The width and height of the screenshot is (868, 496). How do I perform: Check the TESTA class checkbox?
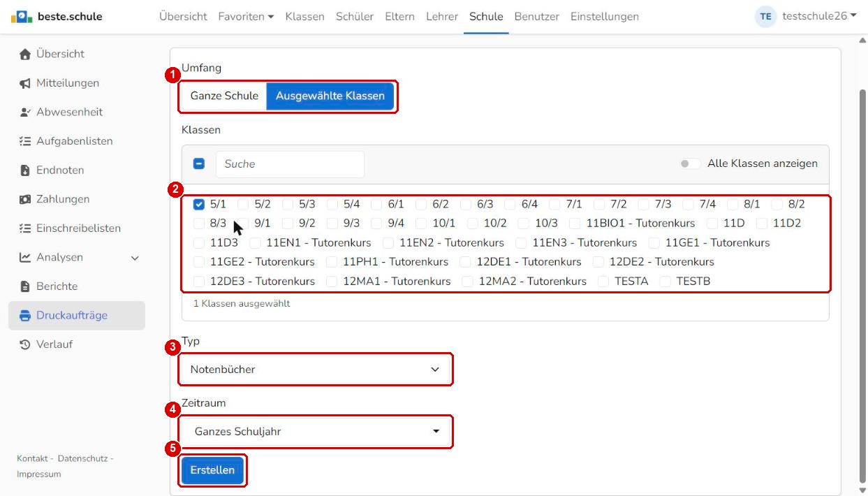[x=604, y=282]
